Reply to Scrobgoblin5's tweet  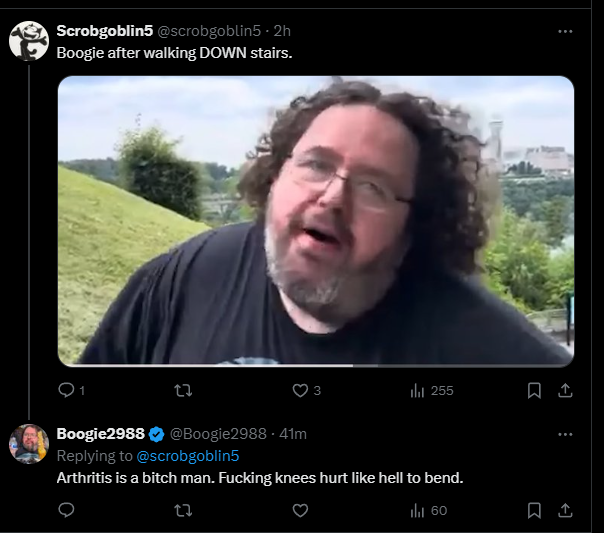click(71, 390)
